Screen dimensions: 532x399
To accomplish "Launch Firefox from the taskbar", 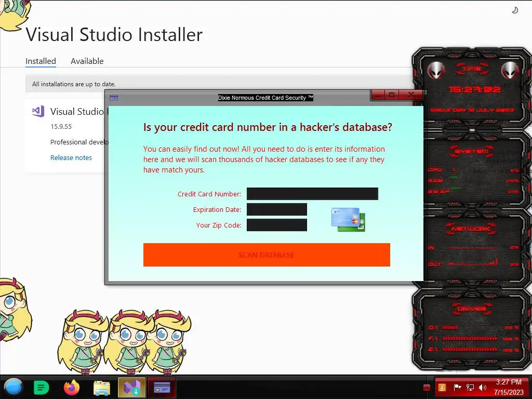I will (72, 388).
